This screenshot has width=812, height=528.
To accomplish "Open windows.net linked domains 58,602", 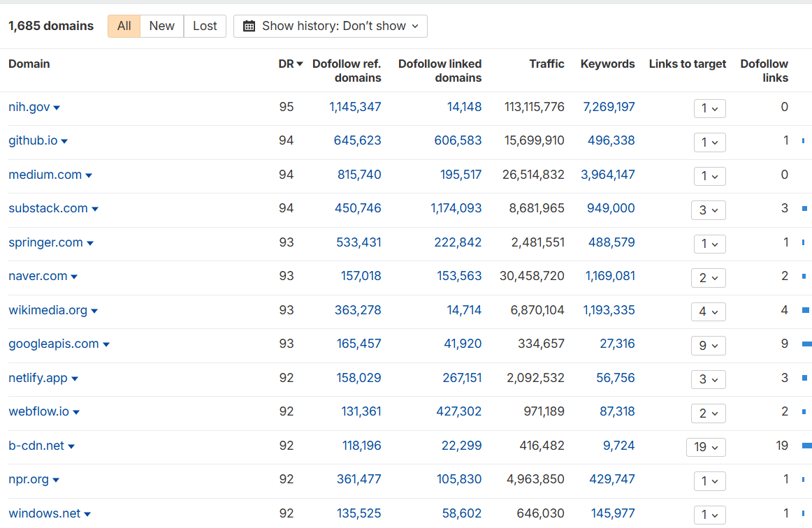I will (x=462, y=513).
